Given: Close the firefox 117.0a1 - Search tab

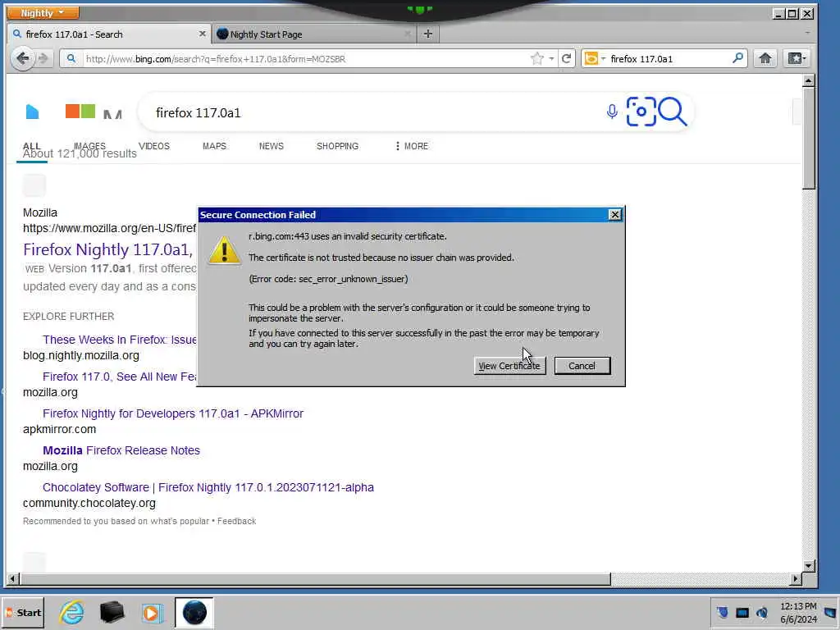Looking at the screenshot, I should click(202, 34).
